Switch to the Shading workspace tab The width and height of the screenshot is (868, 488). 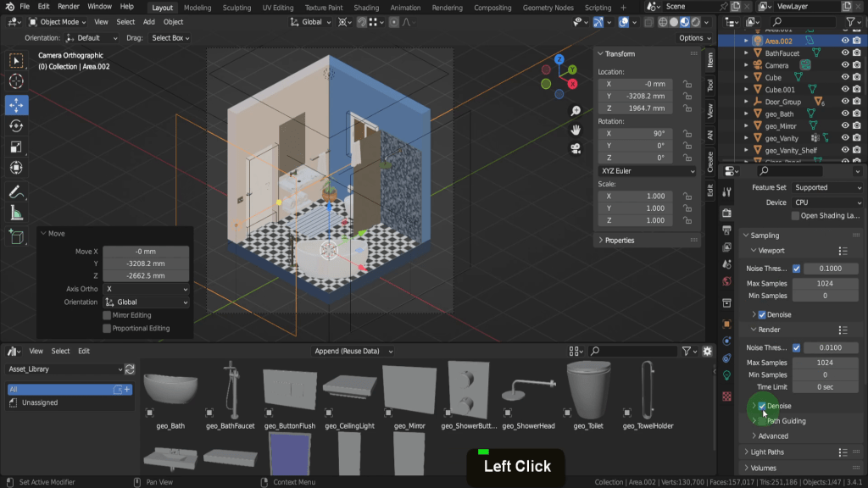(x=366, y=8)
